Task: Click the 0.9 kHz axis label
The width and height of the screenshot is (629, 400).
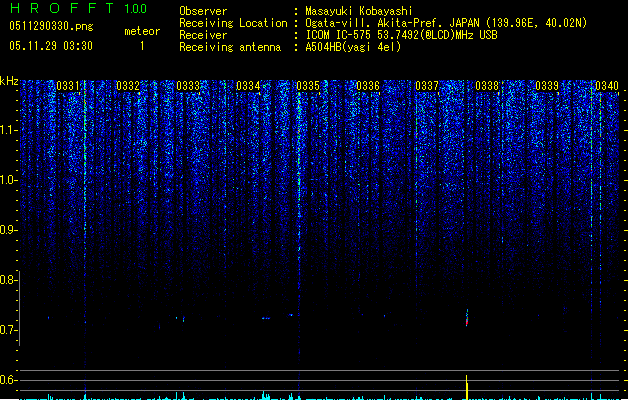Action: (x=8, y=230)
